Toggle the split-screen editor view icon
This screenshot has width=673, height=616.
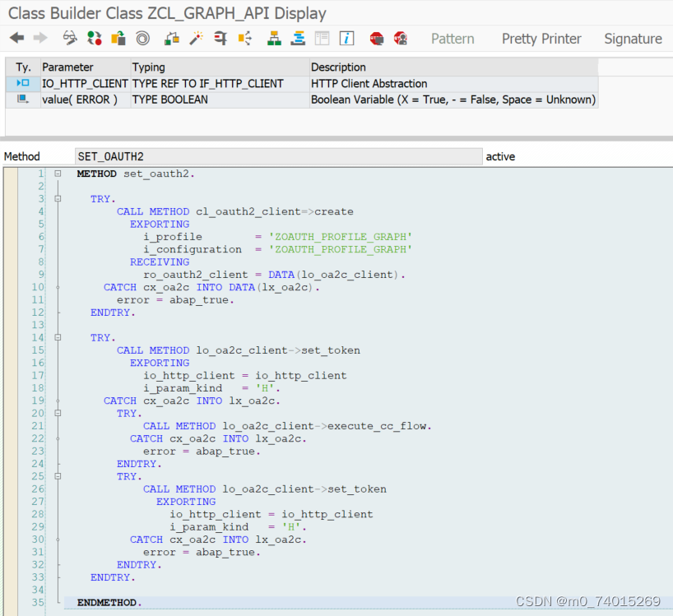click(322, 37)
